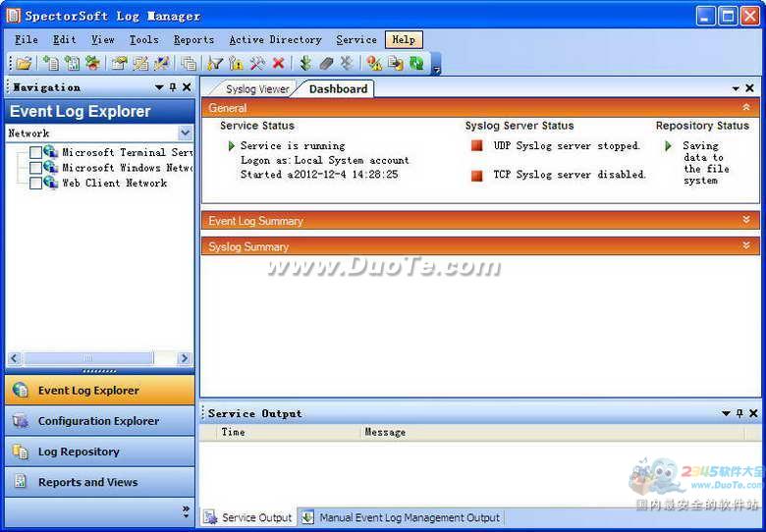Click the red TCP Syslog disabled icon
This screenshot has width=766, height=532.
(477, 176)
